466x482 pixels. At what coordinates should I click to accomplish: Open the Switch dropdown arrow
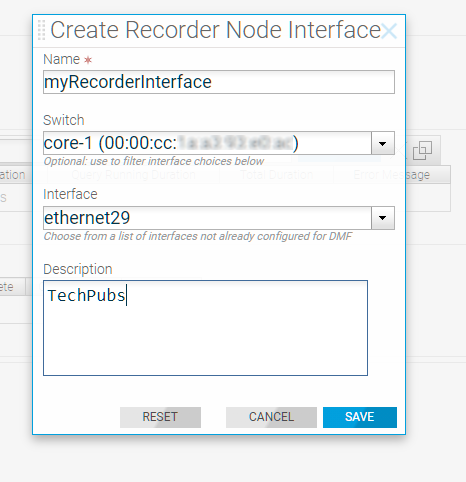coord(383,143)
